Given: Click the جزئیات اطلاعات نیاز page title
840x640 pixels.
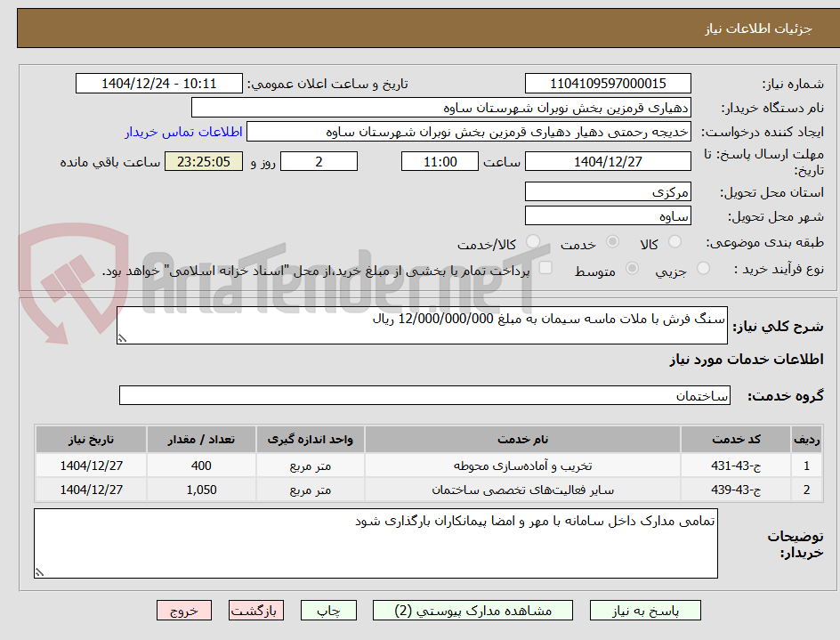Looking at the screenshot, I should 758,28.
